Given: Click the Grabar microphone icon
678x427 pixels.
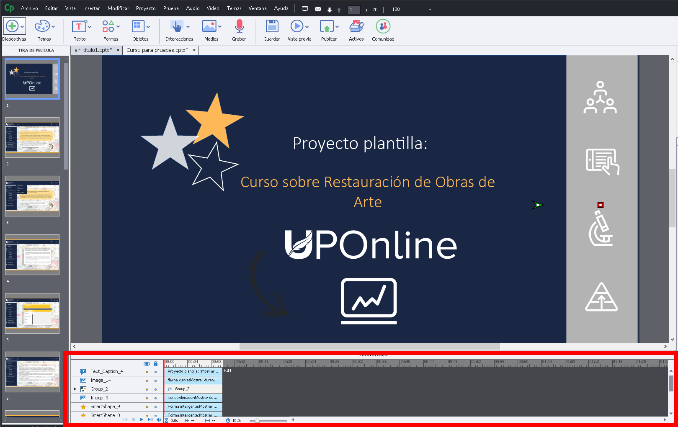Looking at the screenshot, I should pos(239,27).
